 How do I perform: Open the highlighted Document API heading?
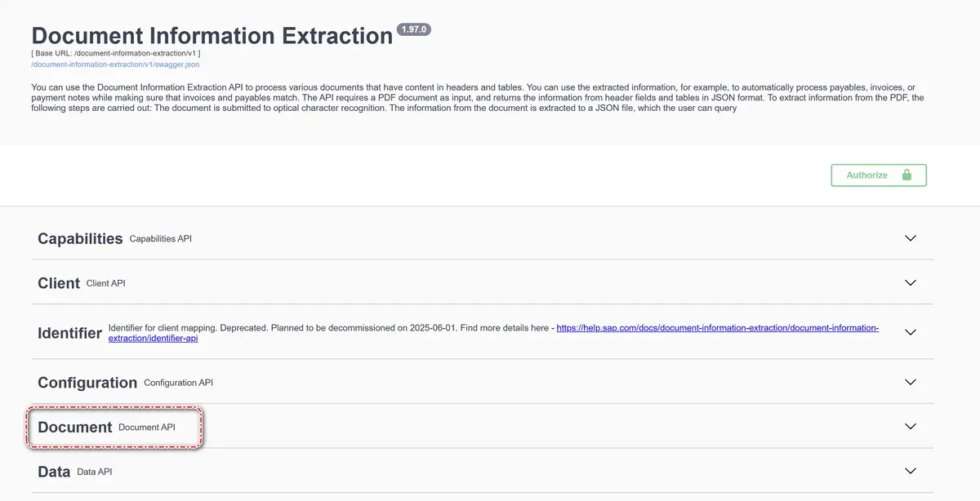coord(75,427)
